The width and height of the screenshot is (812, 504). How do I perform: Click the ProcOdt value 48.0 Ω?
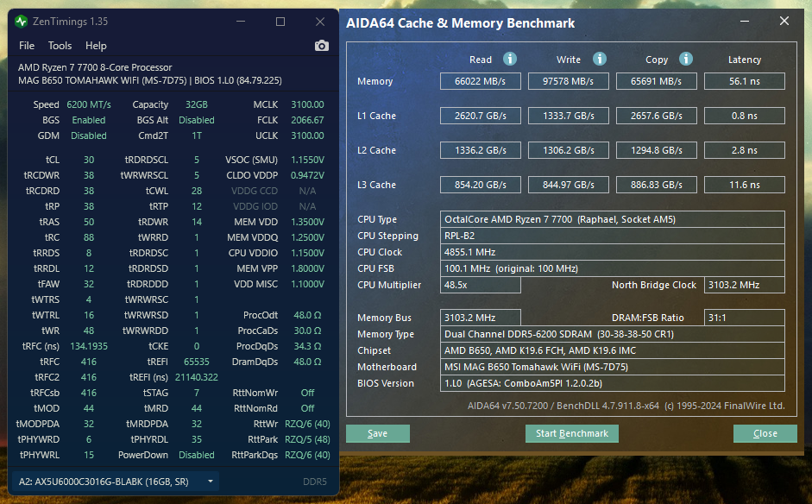[307, 315]
